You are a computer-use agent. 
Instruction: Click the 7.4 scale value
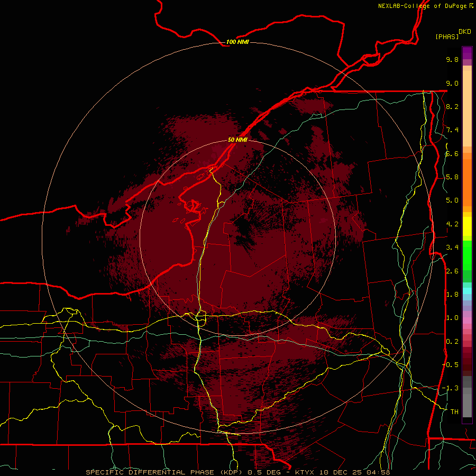coord(452,130)
